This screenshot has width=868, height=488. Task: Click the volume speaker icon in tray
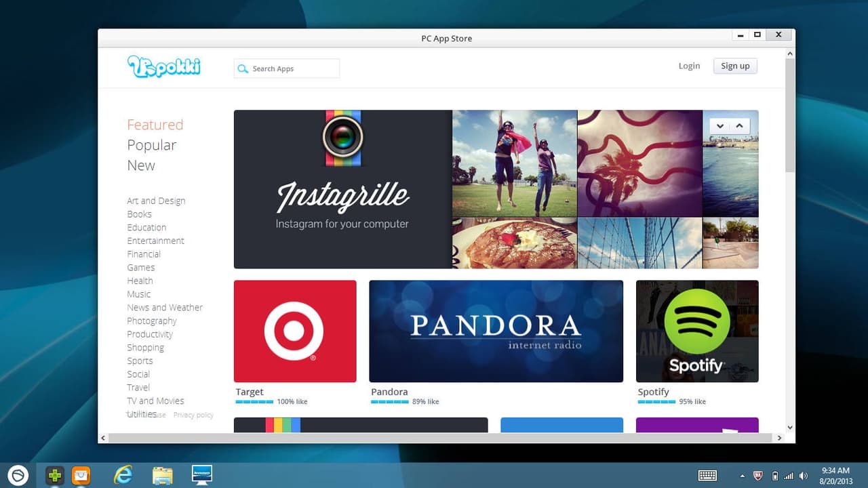click(x=804, y=476)
